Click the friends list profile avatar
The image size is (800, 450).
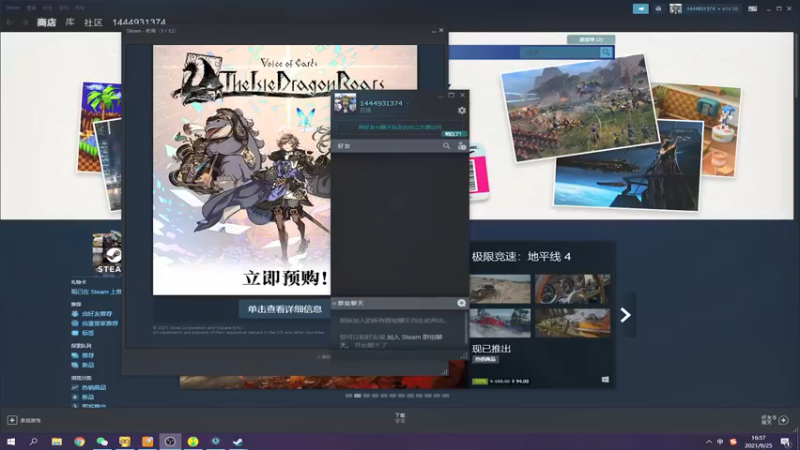pos(345,104)
